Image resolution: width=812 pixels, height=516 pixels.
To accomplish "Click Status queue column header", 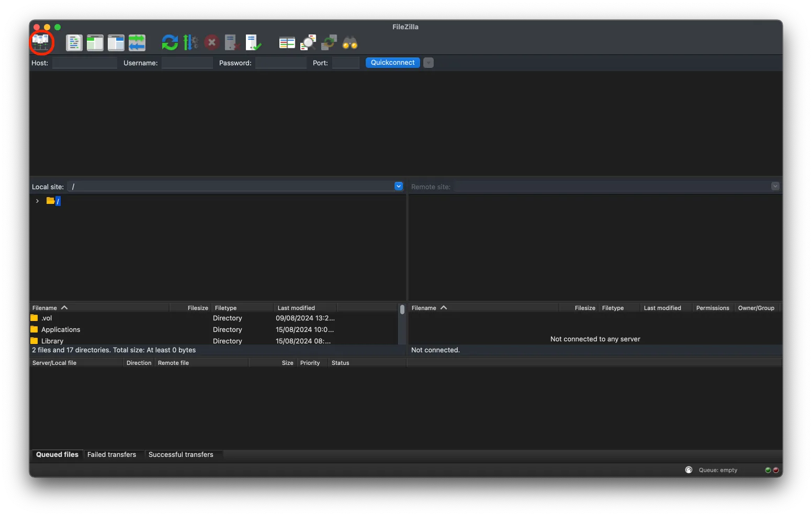I will point(367,363).
